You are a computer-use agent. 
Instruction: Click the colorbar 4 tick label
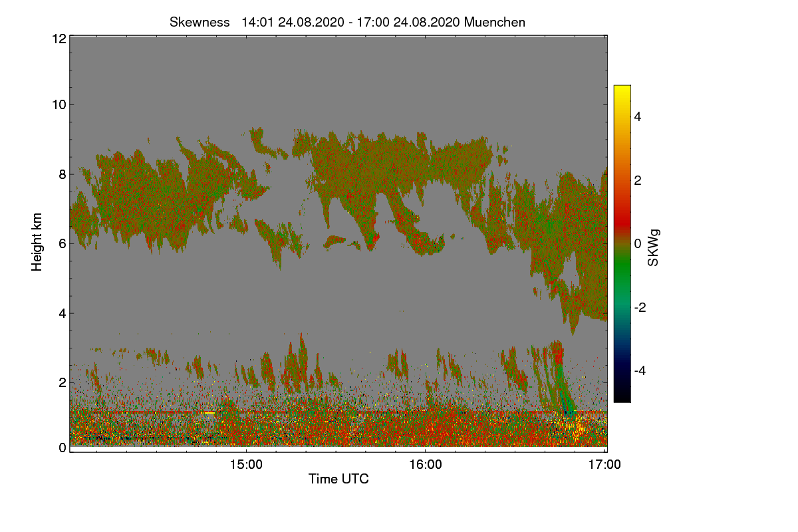[x=638, y=116]
